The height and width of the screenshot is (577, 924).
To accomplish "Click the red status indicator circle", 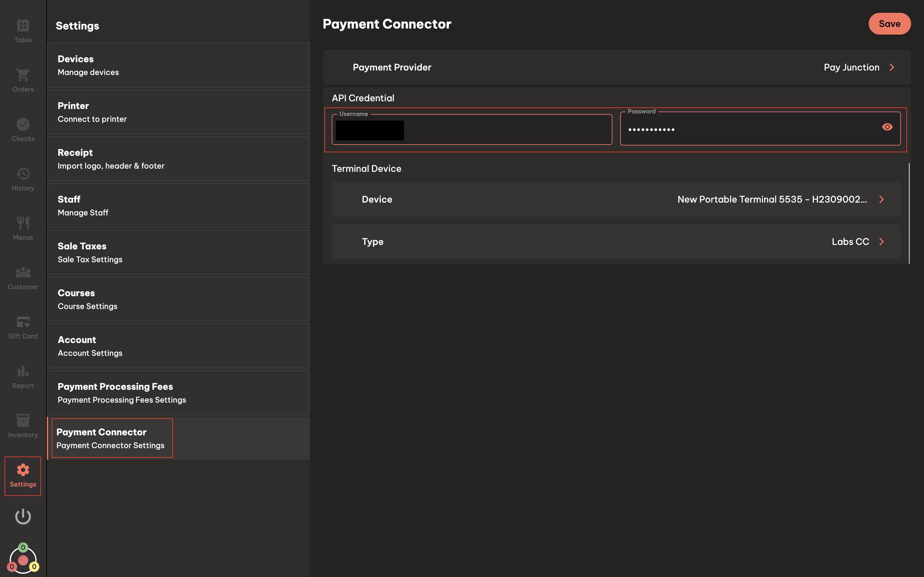I will 22,560.
